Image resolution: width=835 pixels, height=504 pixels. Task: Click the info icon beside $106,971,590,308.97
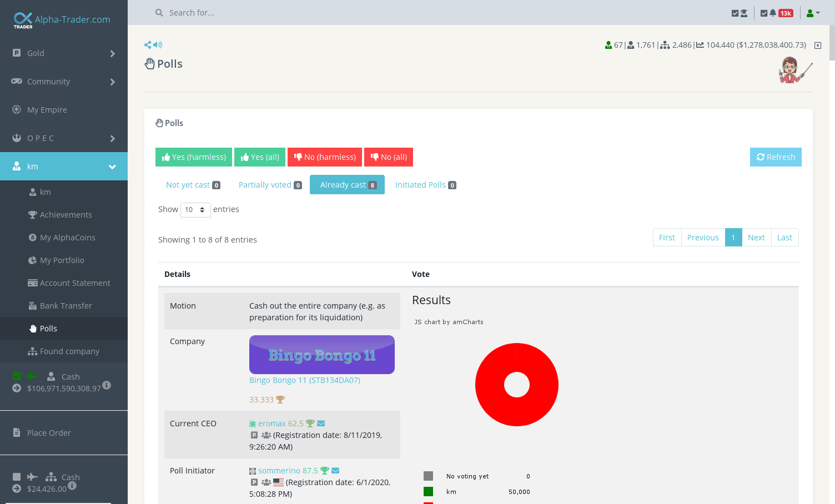tap(107, 385)
